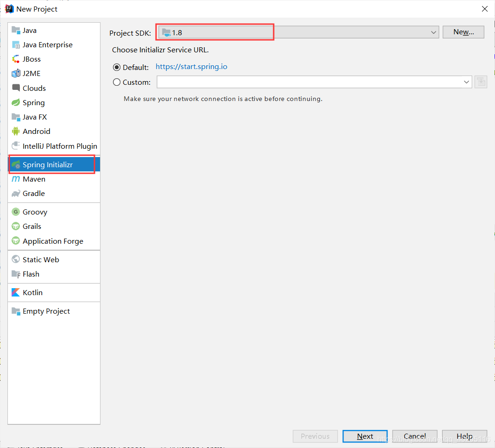This screenshot has height=448, width=495.
Task: Select IntelliJ Platform Plugin entry
Action: pyautogui.click(x=60, y=146)
